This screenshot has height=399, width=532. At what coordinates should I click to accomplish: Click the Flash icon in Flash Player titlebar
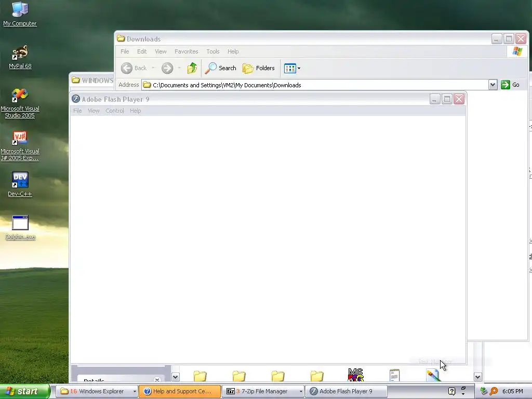tap(76, 99)
